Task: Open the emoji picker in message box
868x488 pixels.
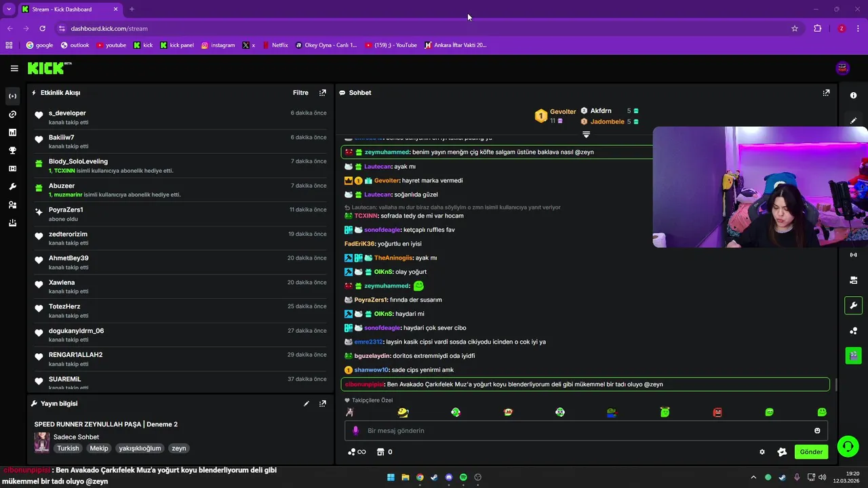Action: [817, 430]
